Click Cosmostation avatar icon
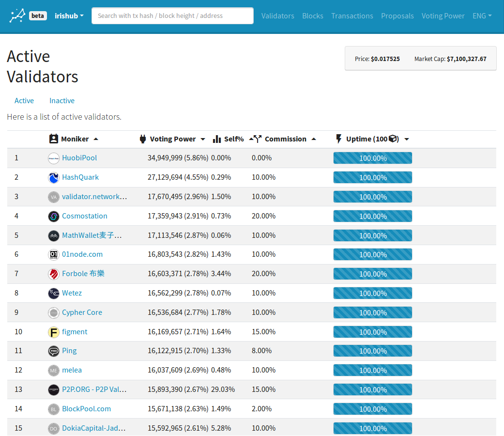The width and height of the screenshot is (504, 436). (x=54, y=217)
